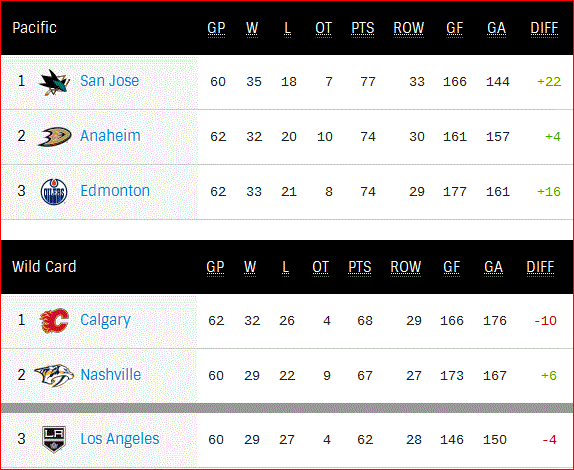Click the Pacific table DIFF column header

point(544,29)
